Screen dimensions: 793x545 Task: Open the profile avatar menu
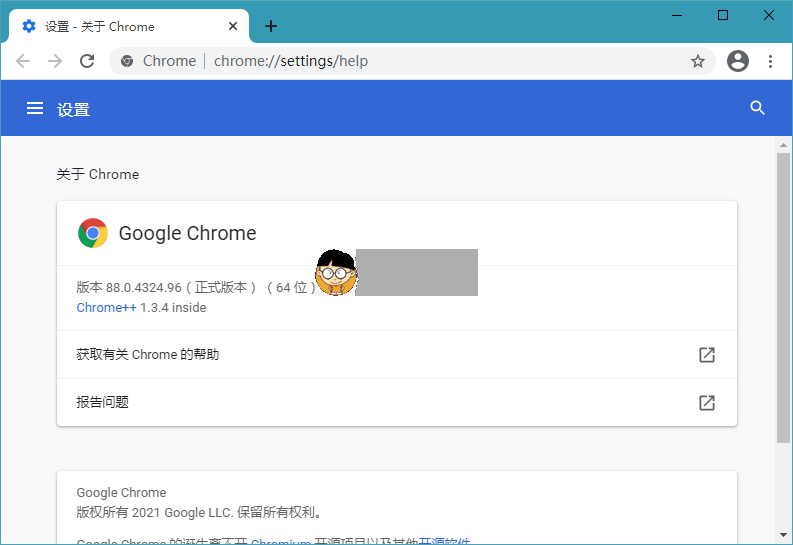(x=737, y=61)
